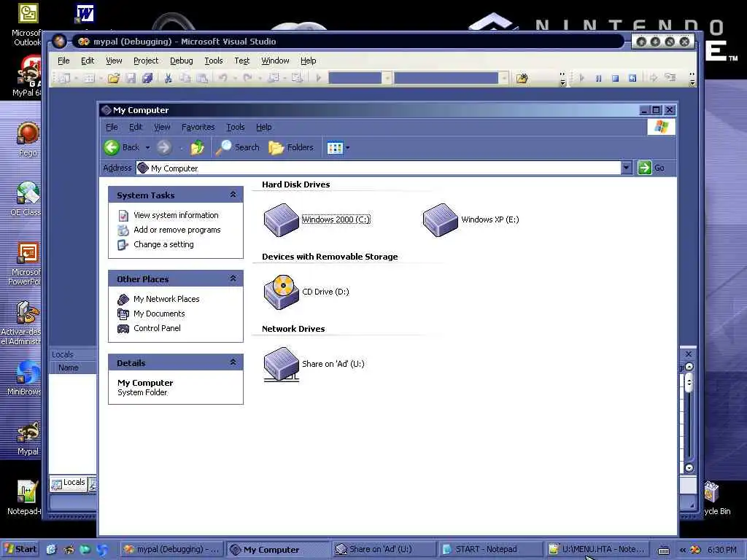Open Microsoft Word desktop shortcut
The image size is (747, 560).
85,15
